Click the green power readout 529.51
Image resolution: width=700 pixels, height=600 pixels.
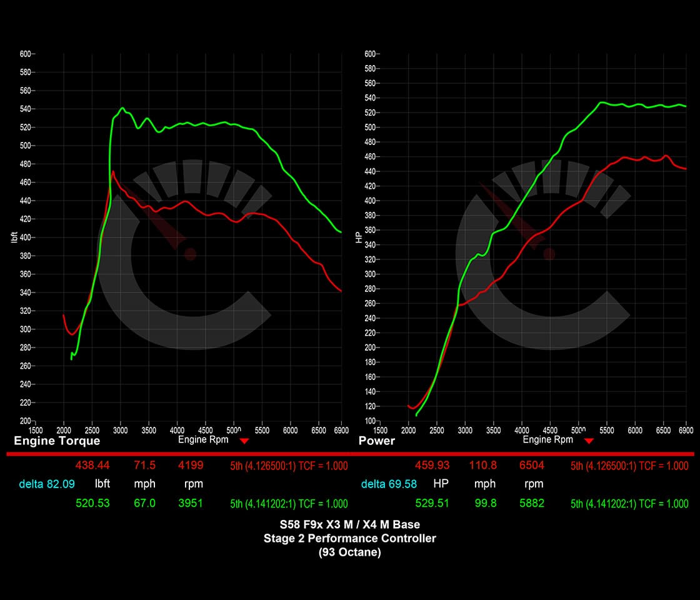tap(432, 503)
